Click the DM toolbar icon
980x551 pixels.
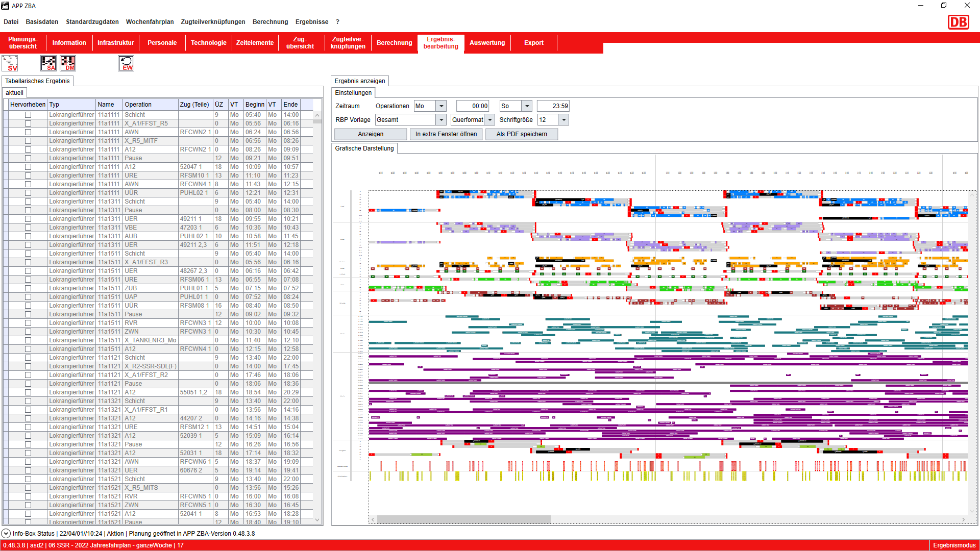[x=68, y=63]
